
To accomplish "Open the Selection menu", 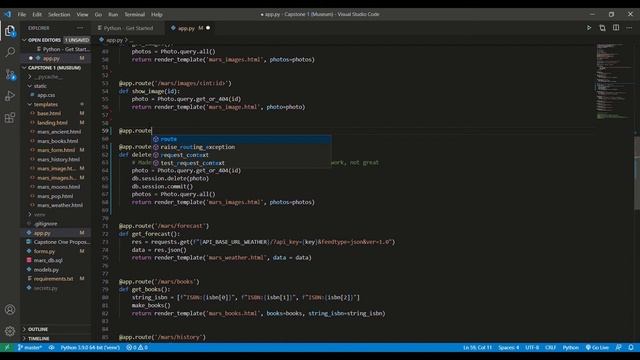I will 59,14.
